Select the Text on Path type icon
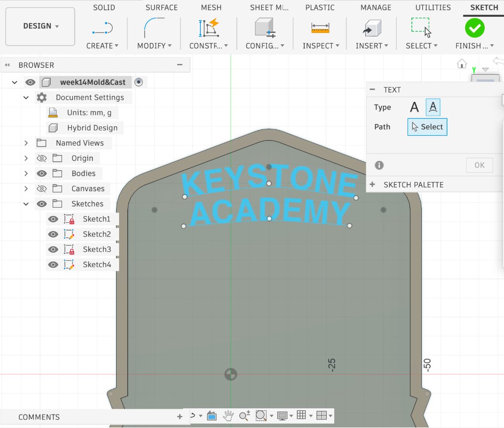This screenshot has height=428, width=504. (x=433, y=107)
